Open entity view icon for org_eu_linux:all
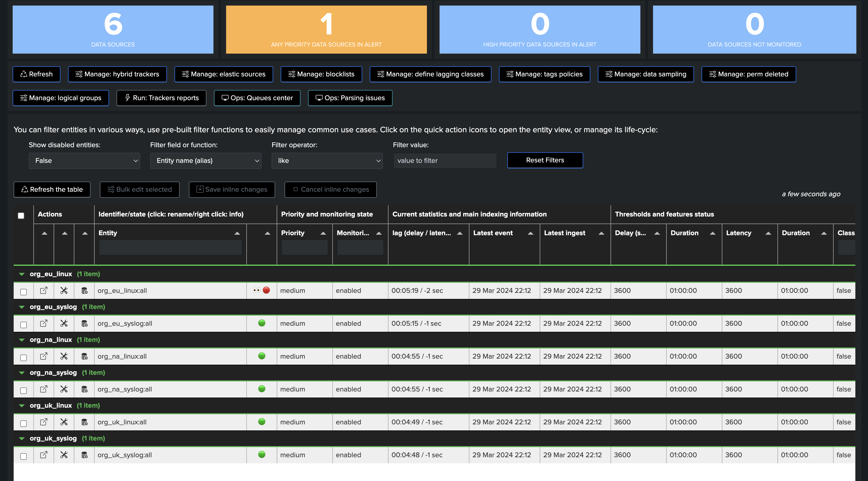 point(44,290)
